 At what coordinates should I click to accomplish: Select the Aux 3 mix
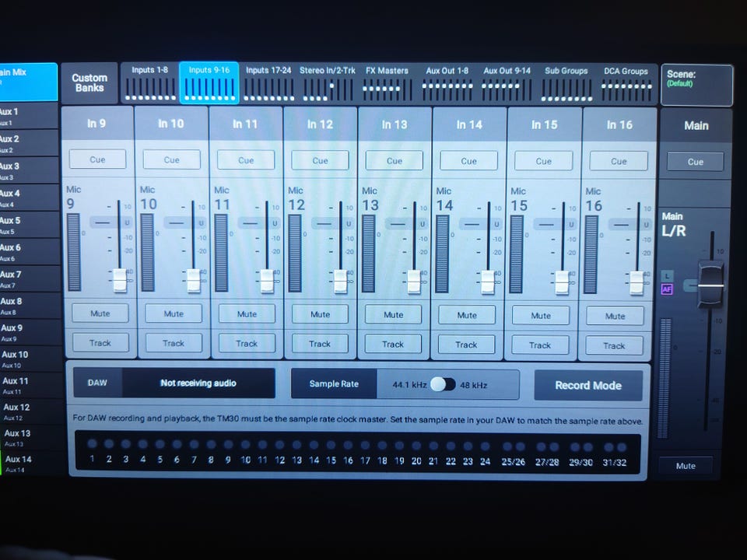(x=28, y=170)
